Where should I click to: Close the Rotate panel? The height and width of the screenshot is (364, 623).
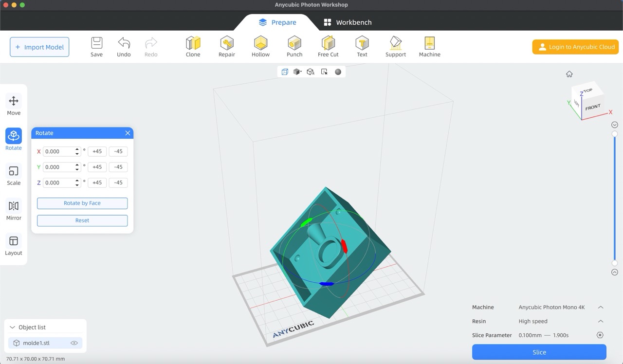(128, 133)
